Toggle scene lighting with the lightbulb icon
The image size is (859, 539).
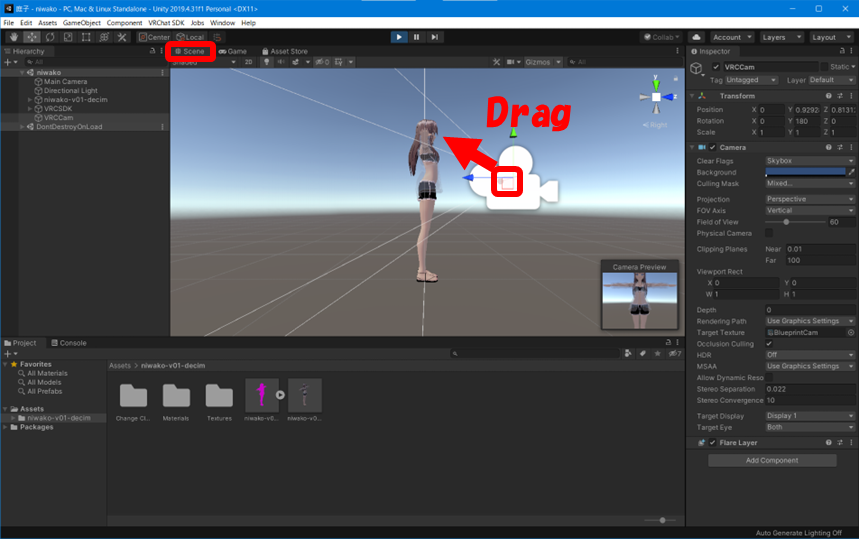(266, 62)
